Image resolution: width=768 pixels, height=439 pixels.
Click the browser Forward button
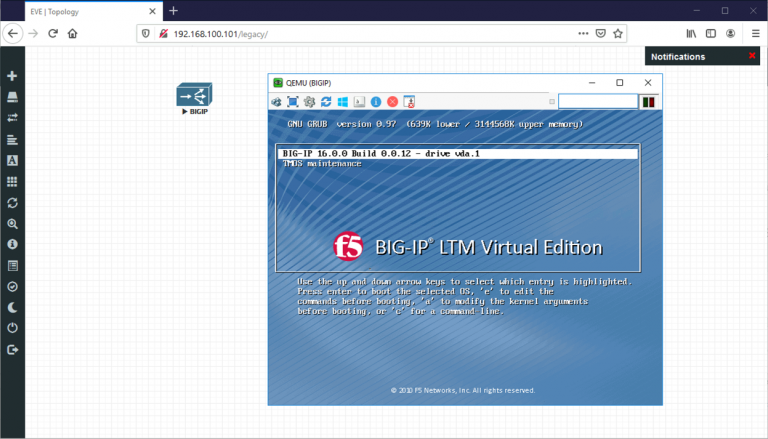(x=33, y=33)
